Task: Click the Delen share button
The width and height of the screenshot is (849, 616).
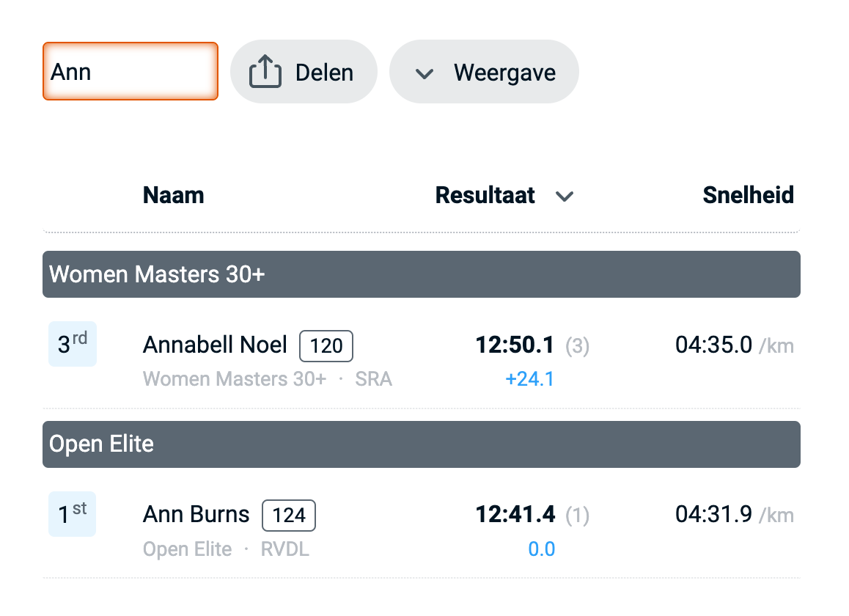Action: click(304, 72)
